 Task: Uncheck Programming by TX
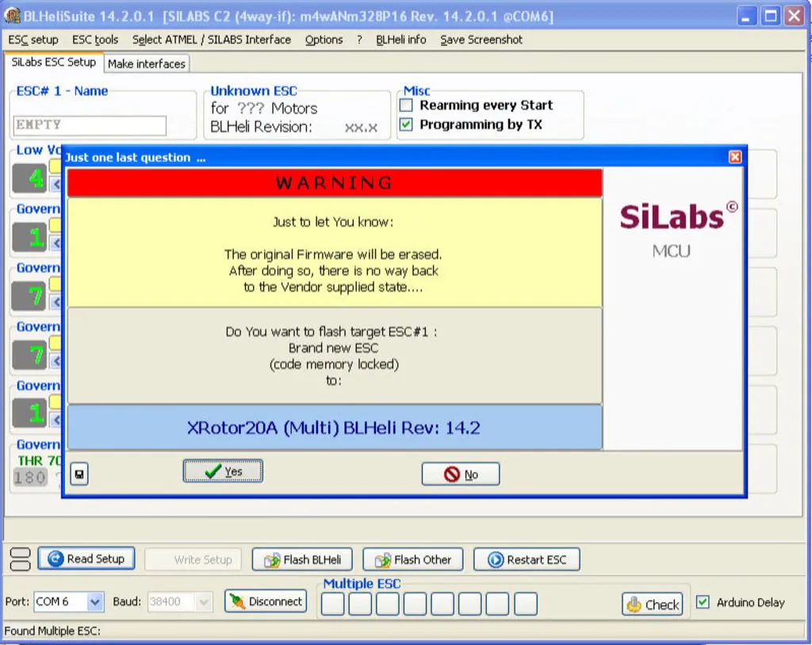click(x=407, y=125)
